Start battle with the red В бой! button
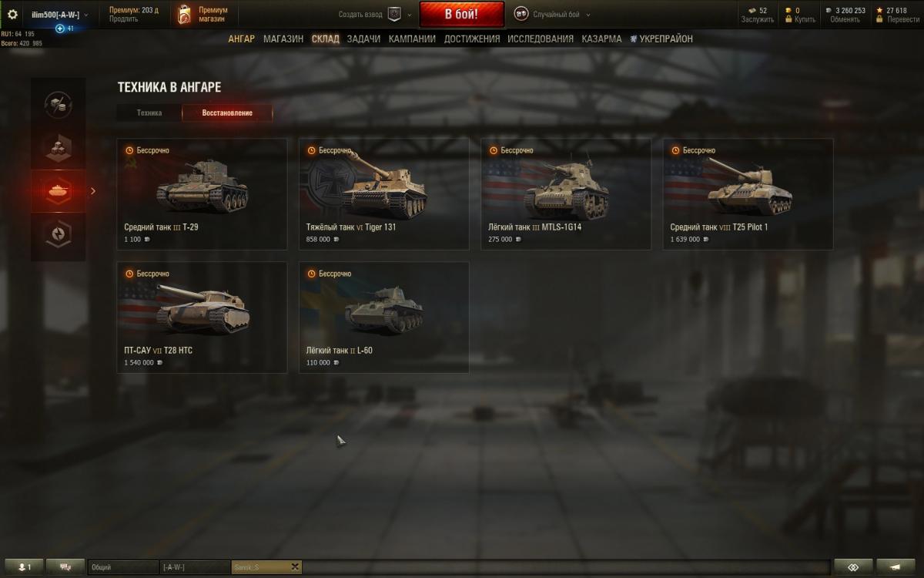 pyautogui.click(x=461, y=15)
